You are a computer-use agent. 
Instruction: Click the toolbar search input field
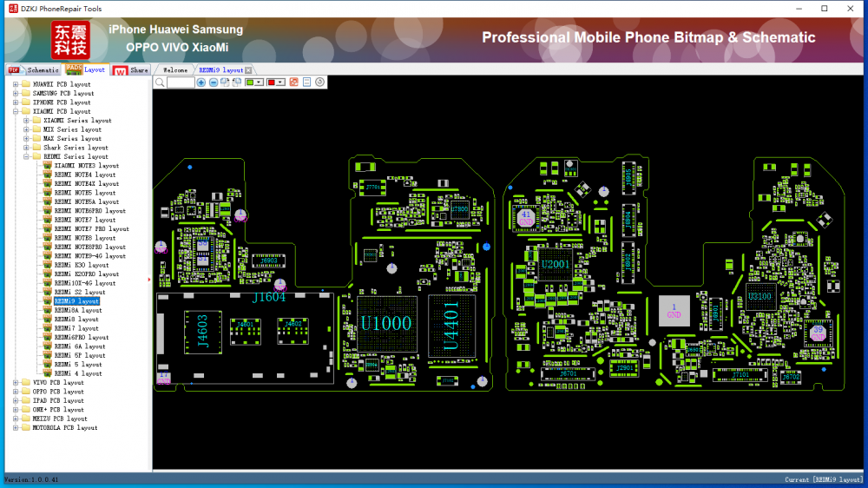click(181, 82)
